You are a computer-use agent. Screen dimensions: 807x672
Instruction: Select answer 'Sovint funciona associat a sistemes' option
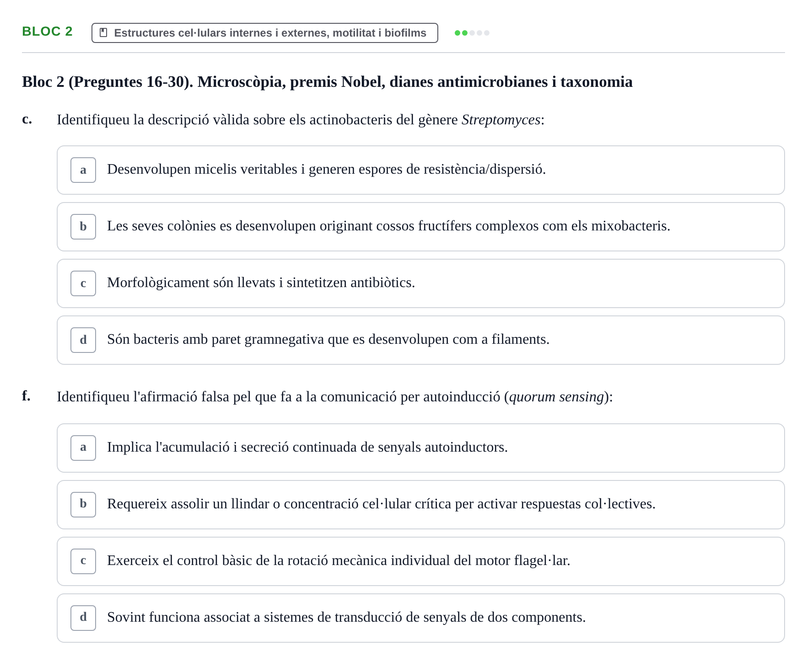pos(420,618)
